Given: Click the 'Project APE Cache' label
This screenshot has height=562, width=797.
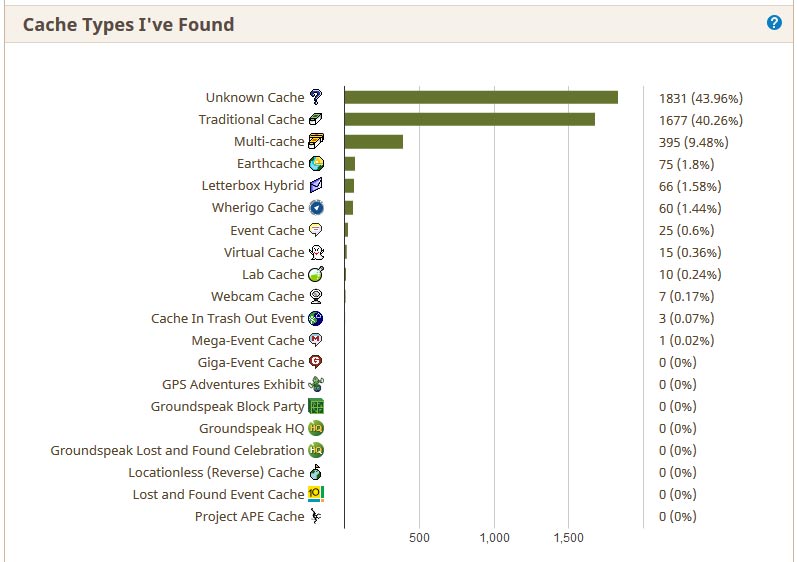Looking at the screenshot, I should coord(250,517).
